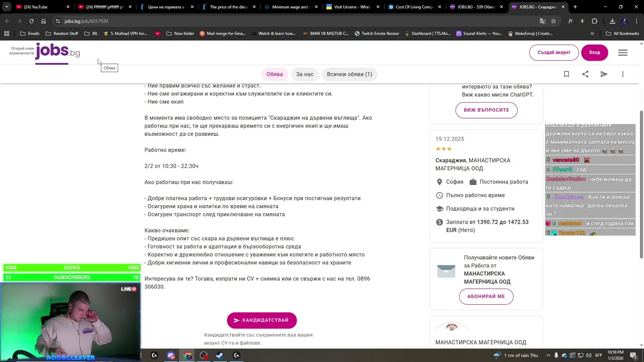The width and height of the screenshot is (644, 362).
Task: Open the Steam taskbar icon
Action: 220,355
